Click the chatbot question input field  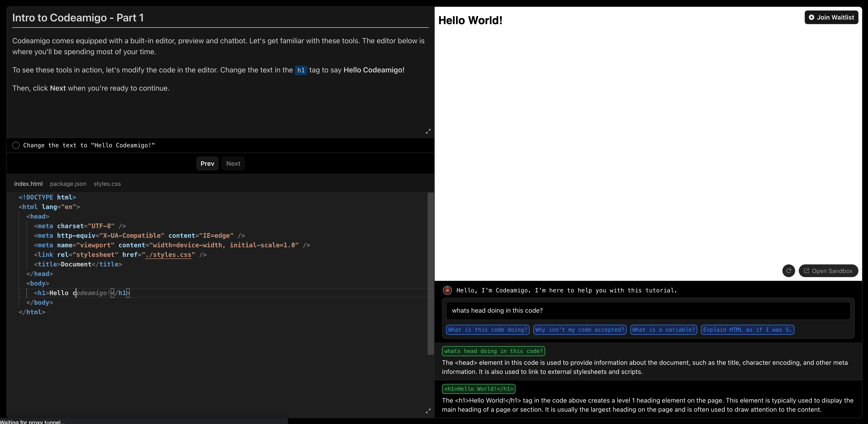point(648,310)
